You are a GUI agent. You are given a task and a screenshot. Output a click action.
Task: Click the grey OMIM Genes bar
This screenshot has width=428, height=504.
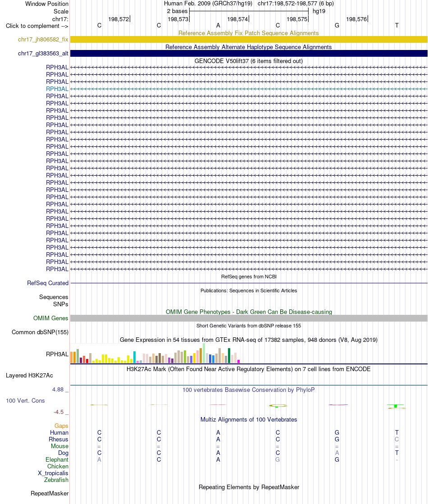tap(249, 318)
